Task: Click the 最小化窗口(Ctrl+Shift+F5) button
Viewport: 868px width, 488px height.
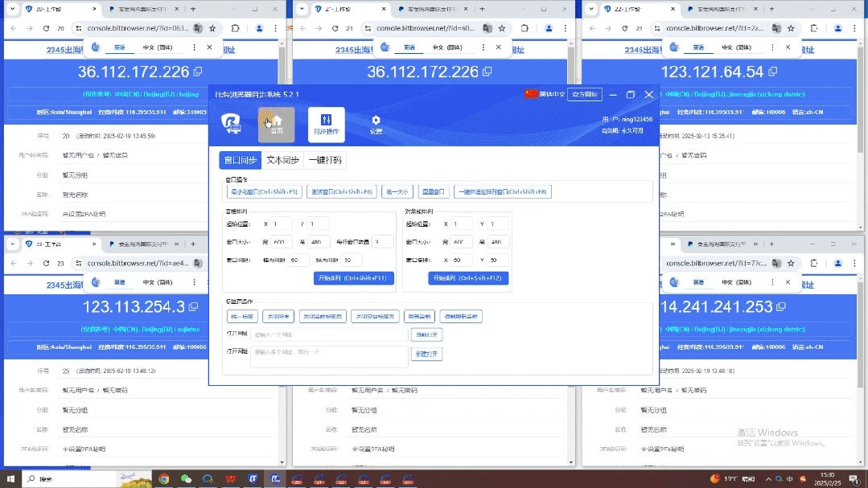Action: [x=265, y=192]
